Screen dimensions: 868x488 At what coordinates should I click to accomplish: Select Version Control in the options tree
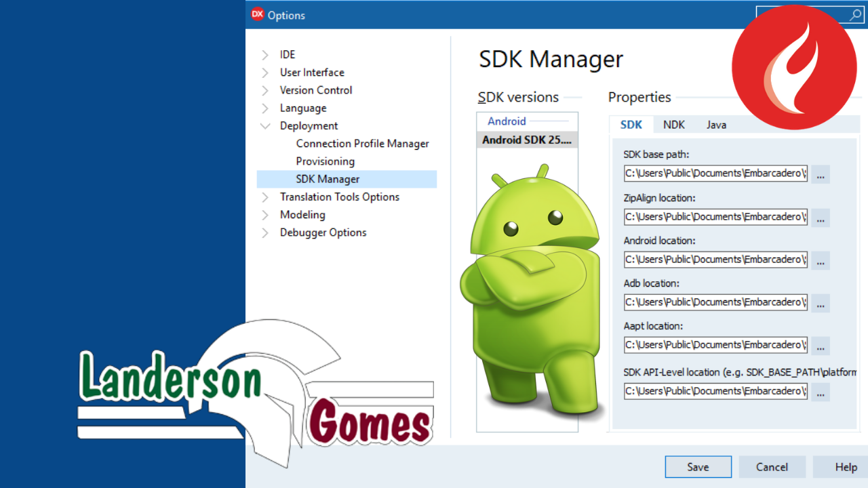316,90
